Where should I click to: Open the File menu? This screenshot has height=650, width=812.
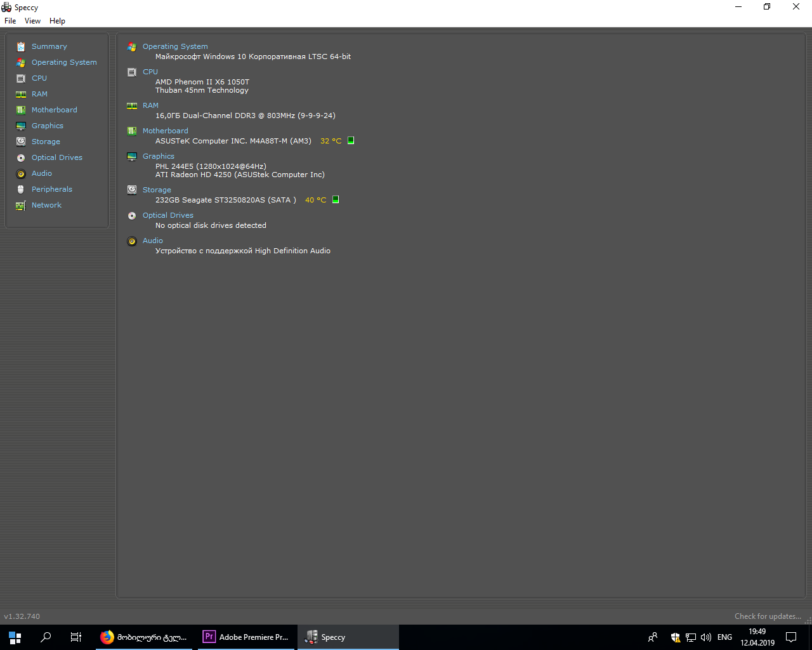10,21
